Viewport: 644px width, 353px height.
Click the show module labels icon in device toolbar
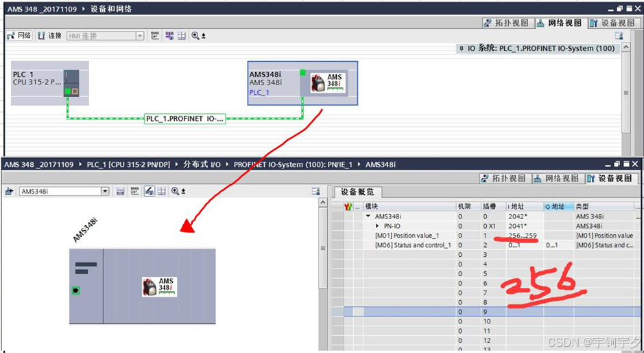pyautogui.click(x=120, y=192)
